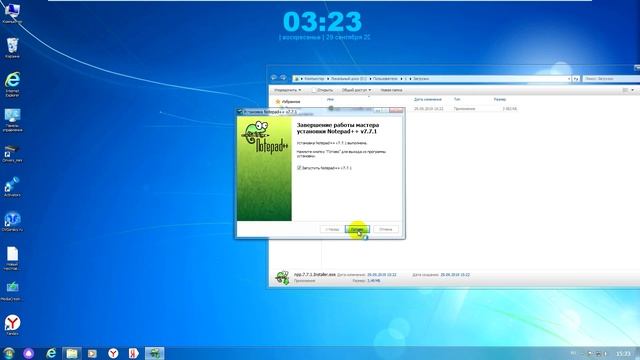Screen dimensions: 640x360
Task: Click the purple Alice assistant taskbar icon
Action: (29, 353)
